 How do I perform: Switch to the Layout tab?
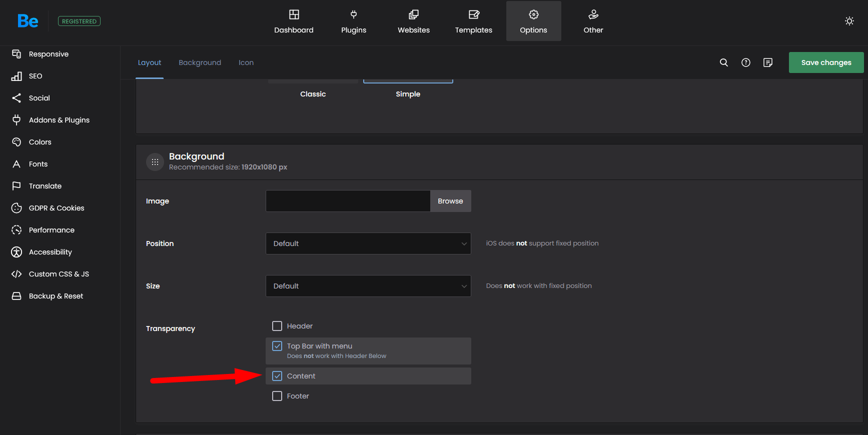[150, 62]
